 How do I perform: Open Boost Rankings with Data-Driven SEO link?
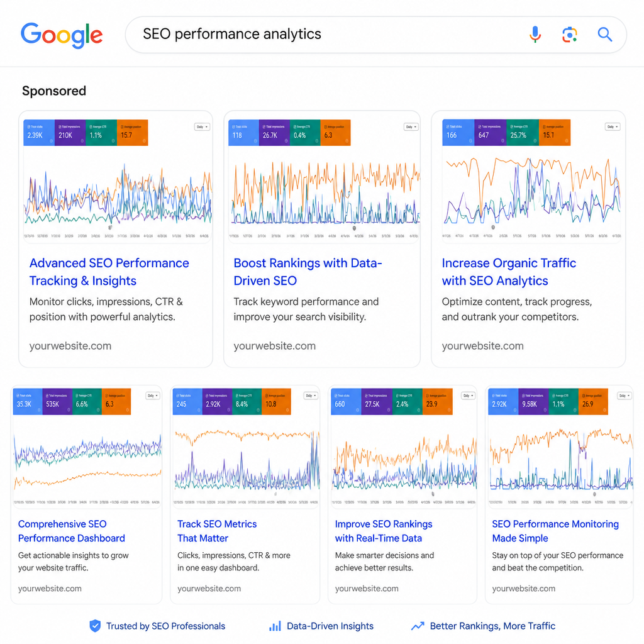[308, 272]
